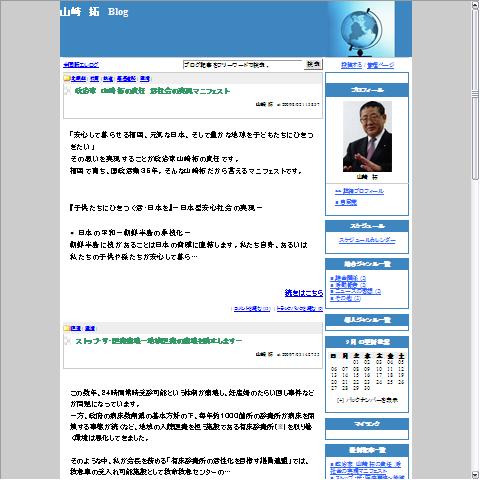This screenshot has width=480, height=480.
Task: Click calendar date 01
Action: point(356,362)
